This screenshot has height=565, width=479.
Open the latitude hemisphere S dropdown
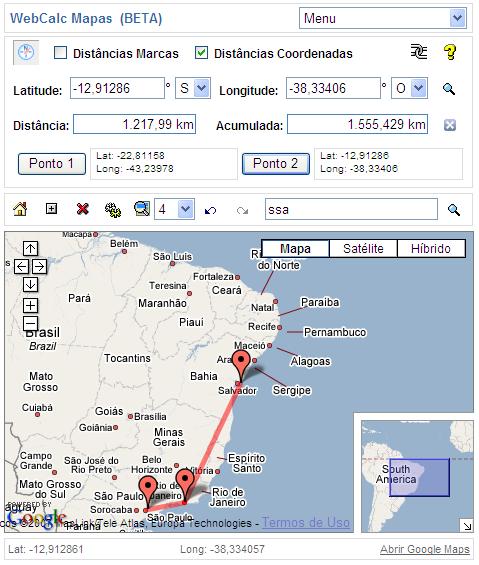[193, 88]
